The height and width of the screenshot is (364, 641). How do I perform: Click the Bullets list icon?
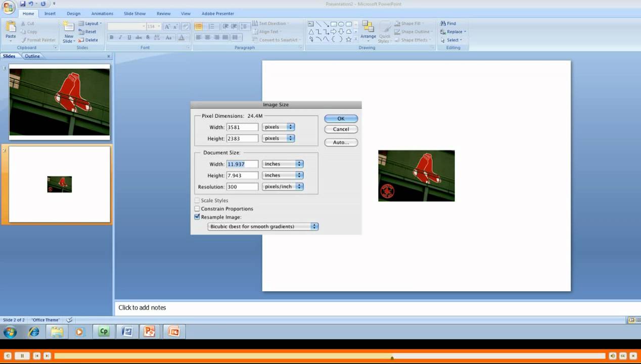199,26
